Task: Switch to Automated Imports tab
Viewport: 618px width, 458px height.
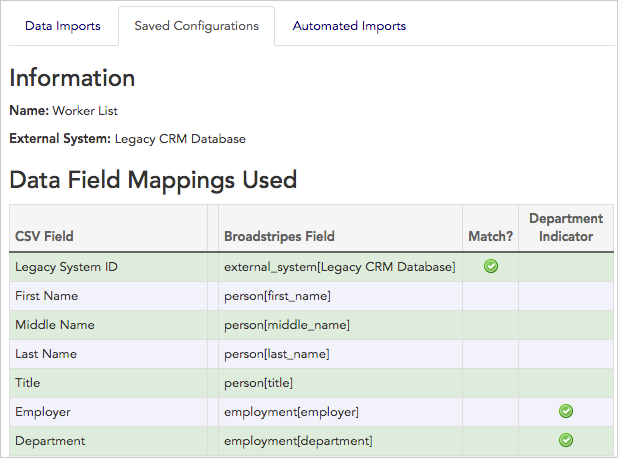Action: (349, 26)
